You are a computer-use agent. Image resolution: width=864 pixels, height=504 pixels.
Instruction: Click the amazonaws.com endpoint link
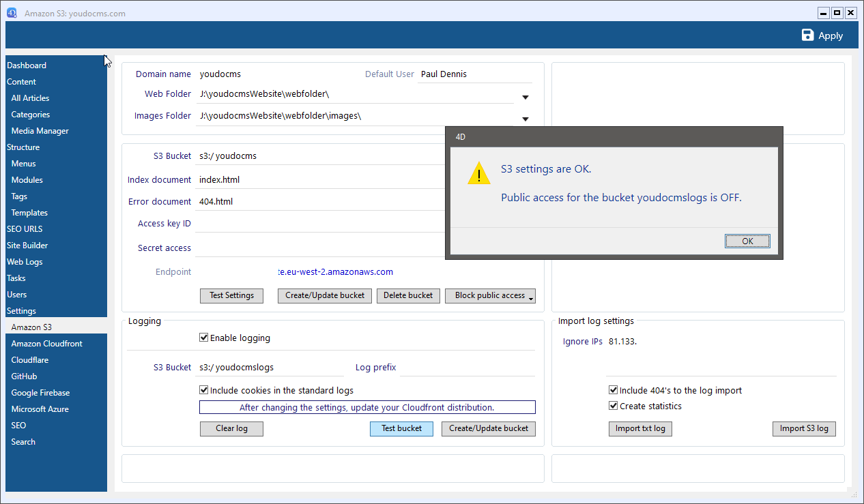click(x=335, y=271)
